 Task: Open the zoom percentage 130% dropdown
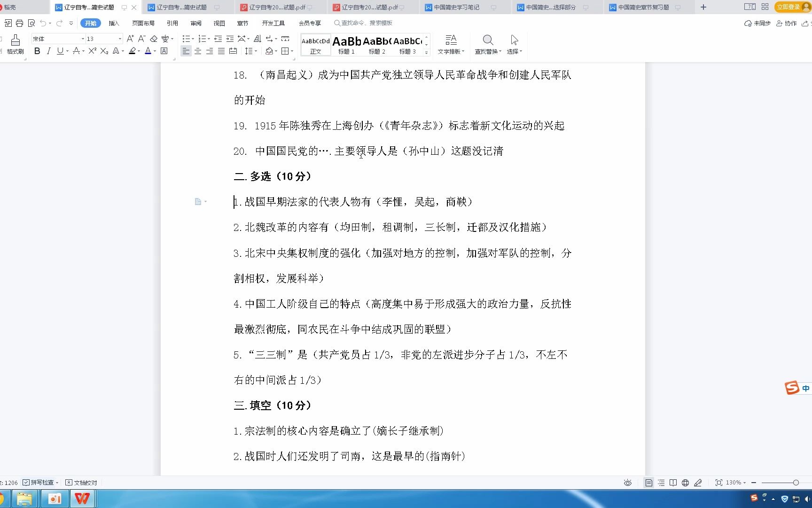(x=736, y=483)
